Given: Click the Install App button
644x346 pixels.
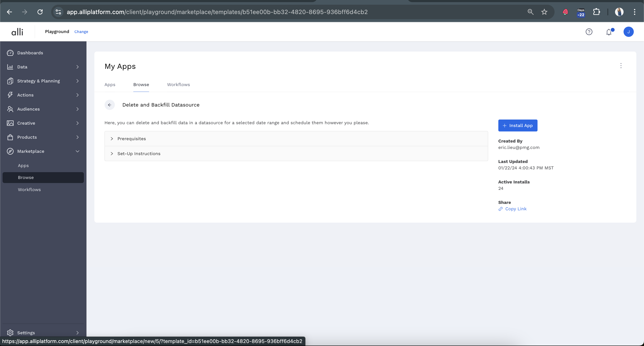Looking at the screenshot, I should [x=517, y=125].
